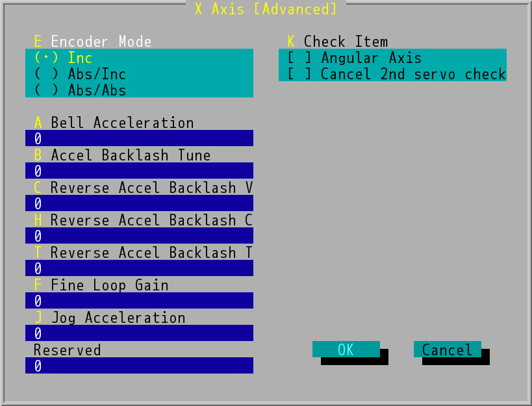This screenshot has height=406, width=532.
Task: Enable the Angular Axis checkbox
Action: [x=392, y=57]
